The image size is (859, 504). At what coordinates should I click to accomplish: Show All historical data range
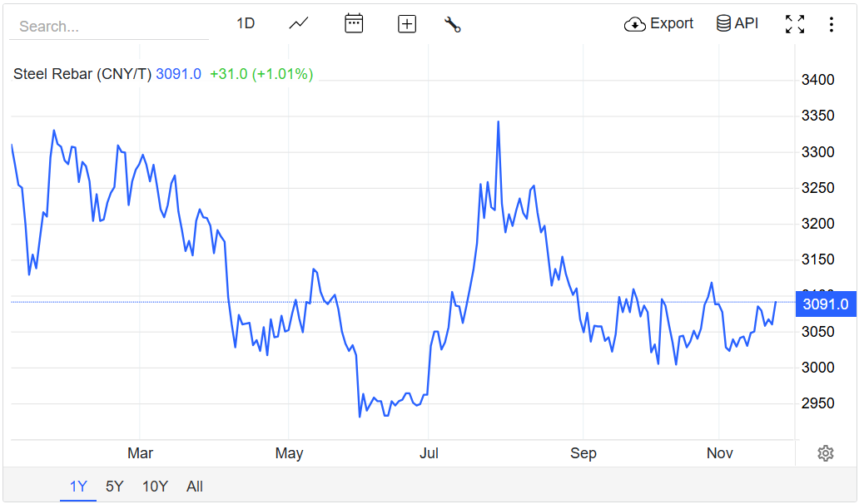pos(195,487)
